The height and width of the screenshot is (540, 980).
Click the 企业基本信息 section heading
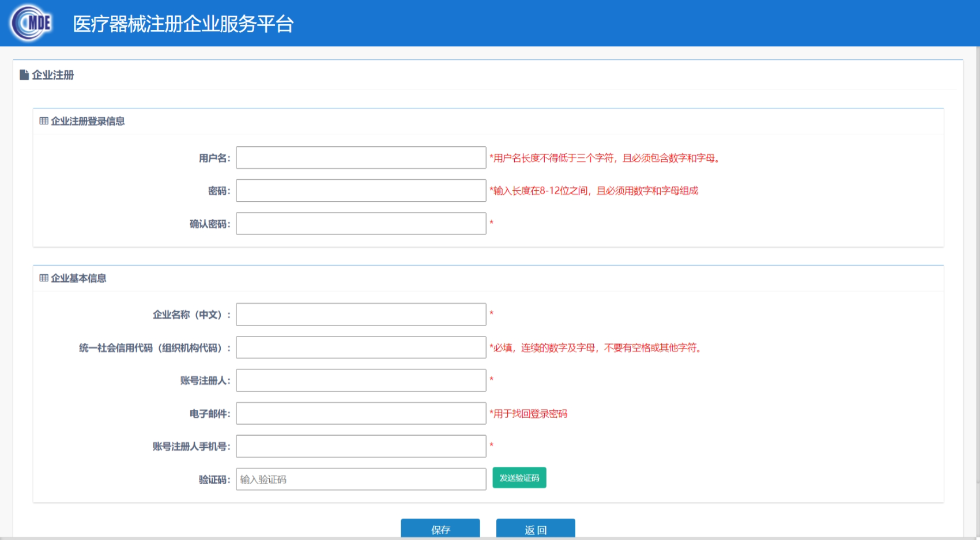(x=78, y=278)
